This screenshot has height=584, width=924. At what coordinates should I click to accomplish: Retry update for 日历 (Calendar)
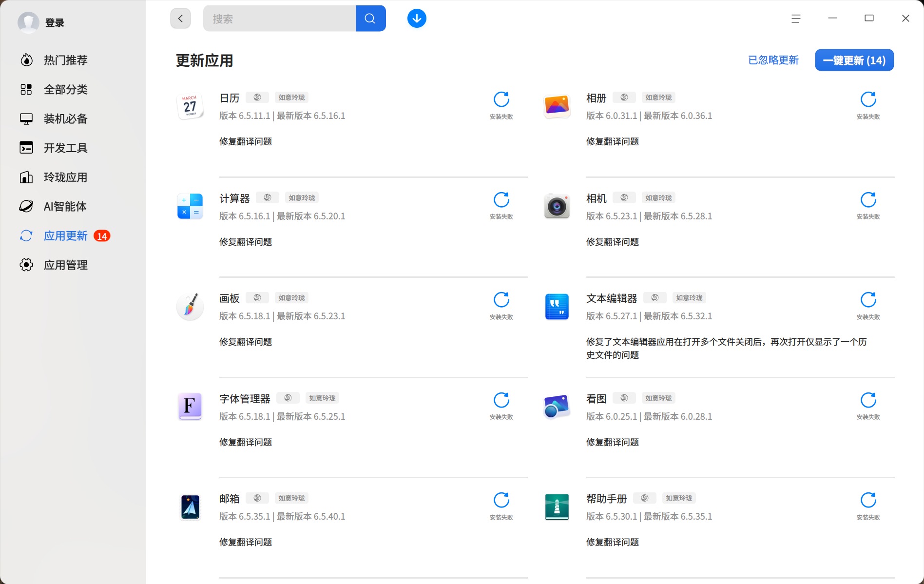coord(501,99)
